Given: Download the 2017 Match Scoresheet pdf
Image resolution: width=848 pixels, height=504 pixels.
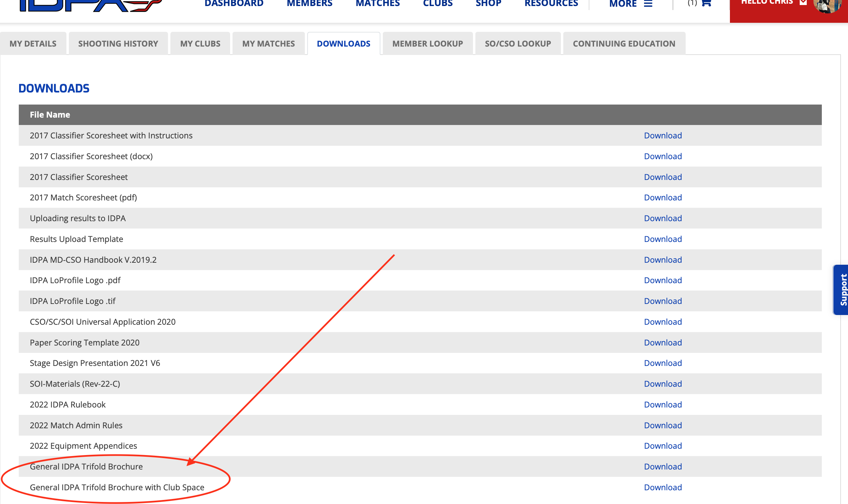Looking at the screenshot, I should click(662, 197).
